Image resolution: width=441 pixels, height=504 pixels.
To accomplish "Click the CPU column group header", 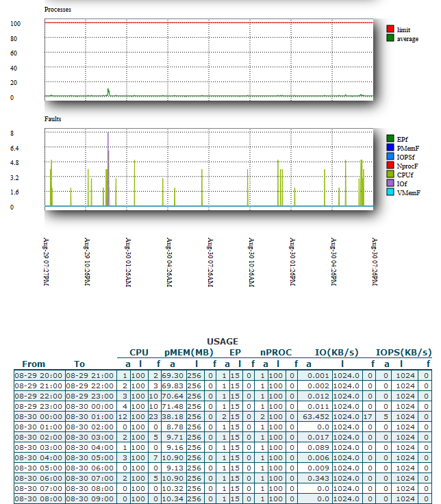I will [139, 353].
